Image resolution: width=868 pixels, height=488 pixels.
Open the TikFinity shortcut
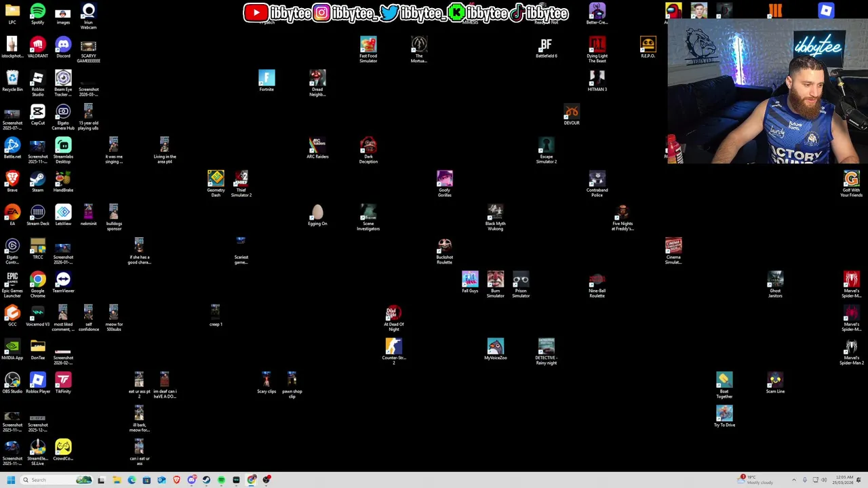coord(63,383)
